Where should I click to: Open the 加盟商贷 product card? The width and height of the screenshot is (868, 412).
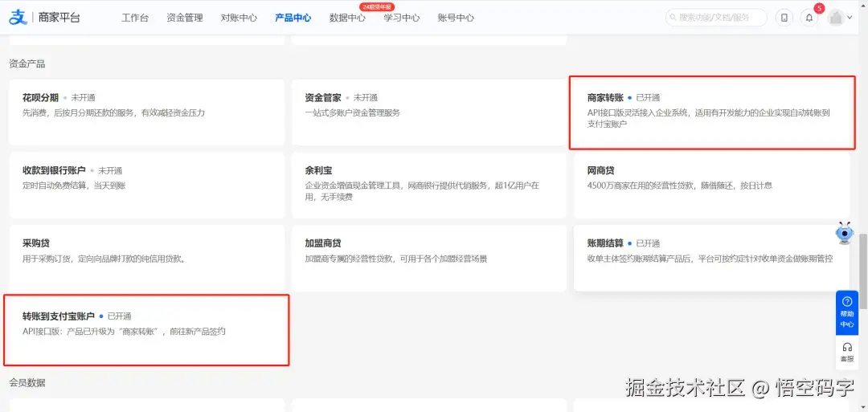429,259
